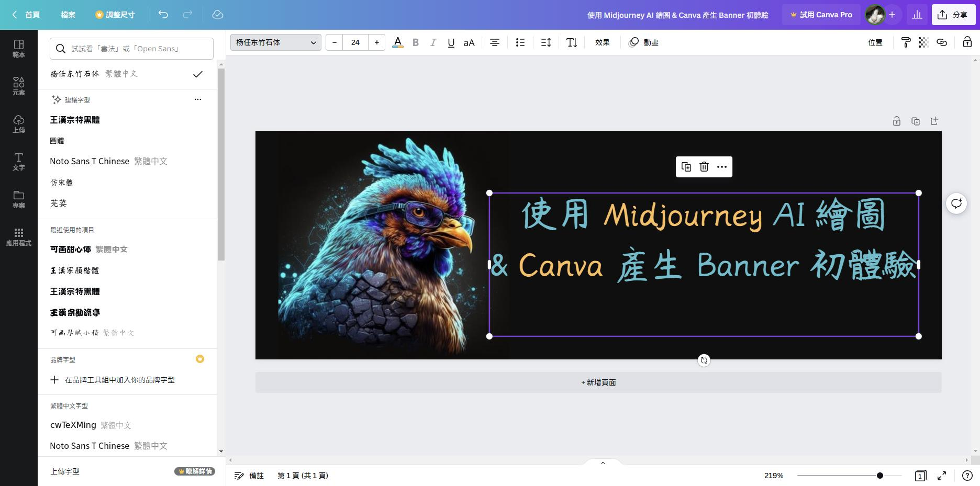Open 動畫 animation panel
The height and width of the screenshot is (486, 980).
[x=643, y=42]
